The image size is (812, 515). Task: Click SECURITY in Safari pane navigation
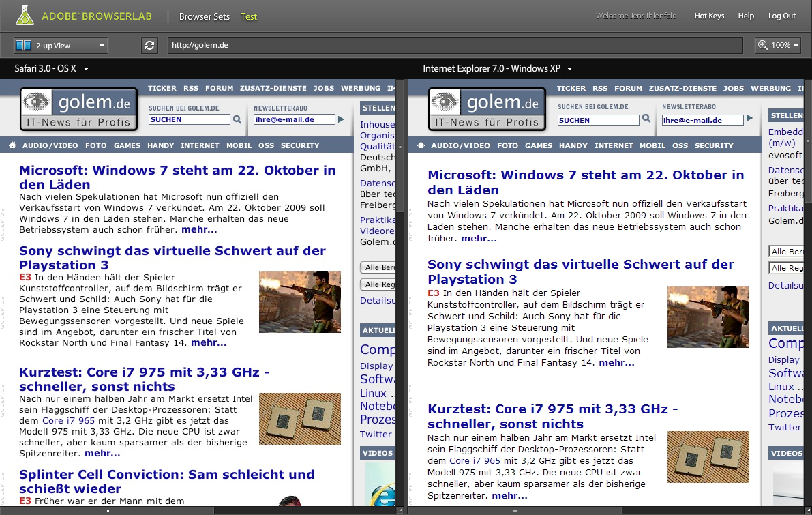pyautogui.click(x=300, y=145)
